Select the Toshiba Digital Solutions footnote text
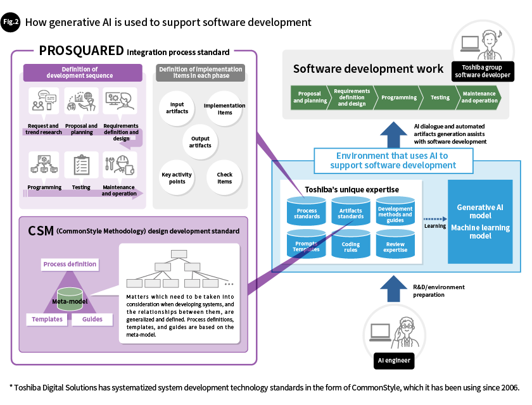Viewport: 532px width, 405px height. pyautogui.click(x=265, y=387)
